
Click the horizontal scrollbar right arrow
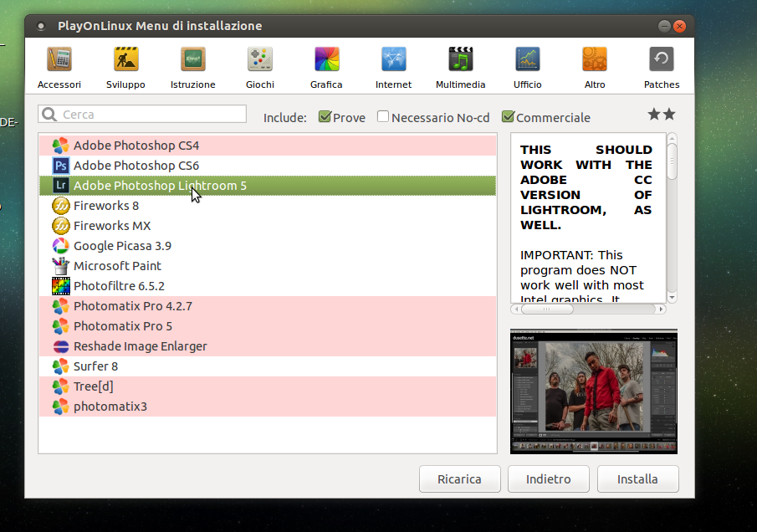click(661, 309)
